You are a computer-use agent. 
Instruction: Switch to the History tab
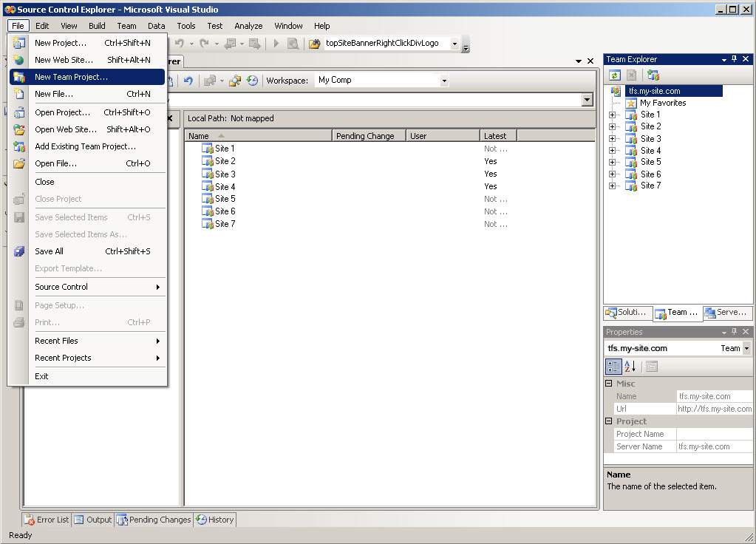(215, 520)
